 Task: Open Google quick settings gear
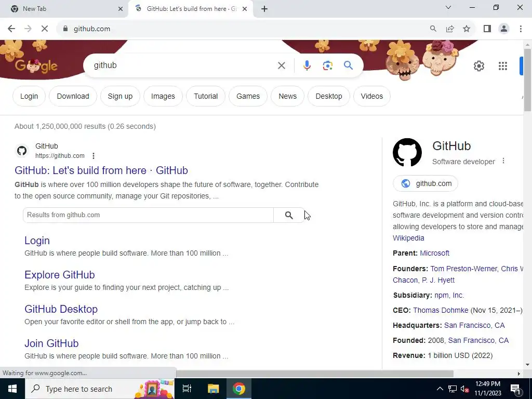pyautogui.click(x=478, y=66)
